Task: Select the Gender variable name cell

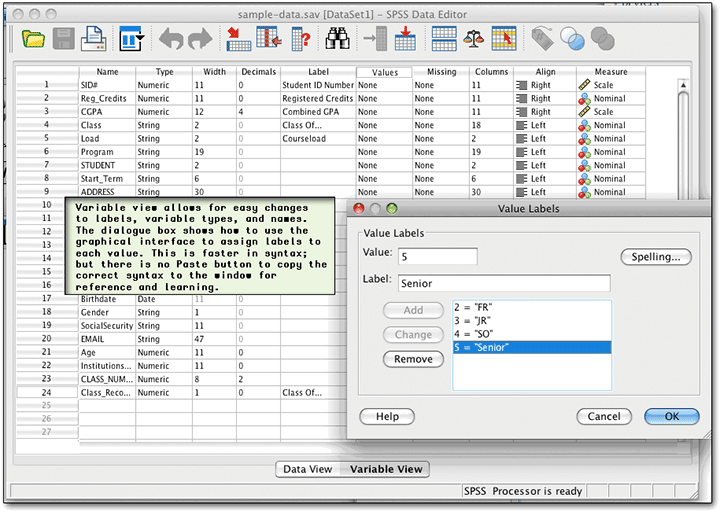Action: point(107,312)
